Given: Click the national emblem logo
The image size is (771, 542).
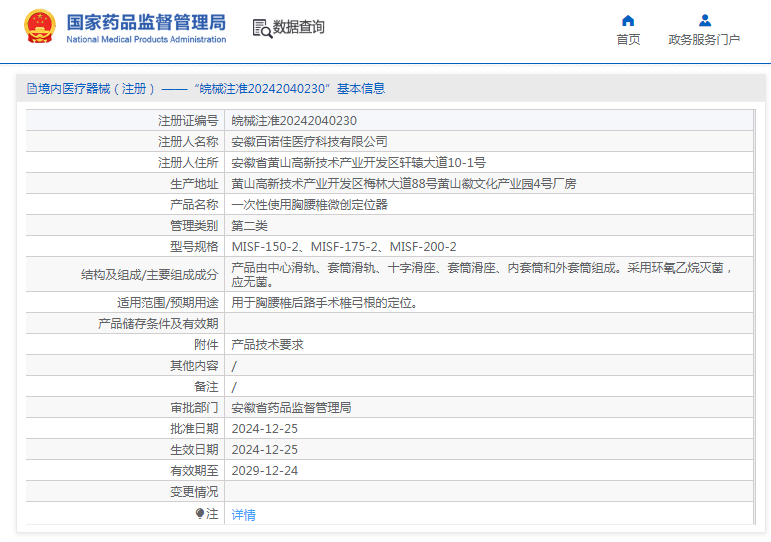Looking at the screenshot, I should (39, 27).
